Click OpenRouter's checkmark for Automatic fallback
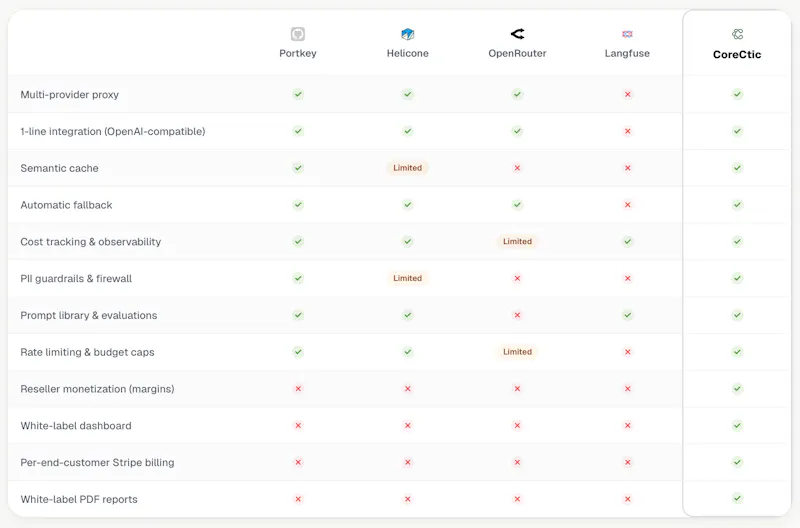800x528 pixels. tap(517, 205)
